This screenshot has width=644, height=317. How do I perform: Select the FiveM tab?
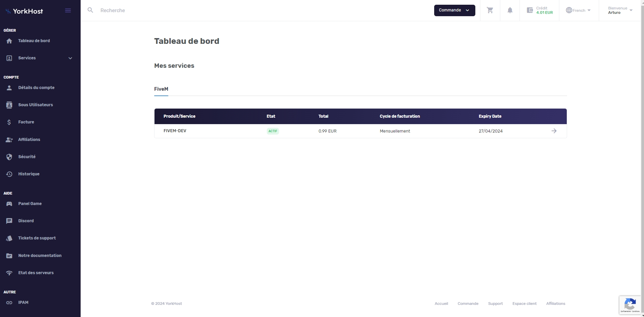pos(161,89)
